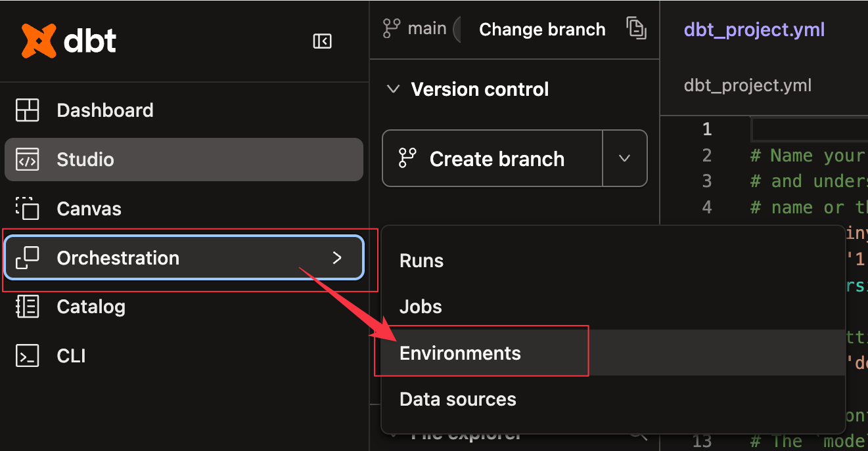Image resolution: width=868 pixels, height=451 pixels.
Task: Click the Studio code icon
Action: point(28,160)
